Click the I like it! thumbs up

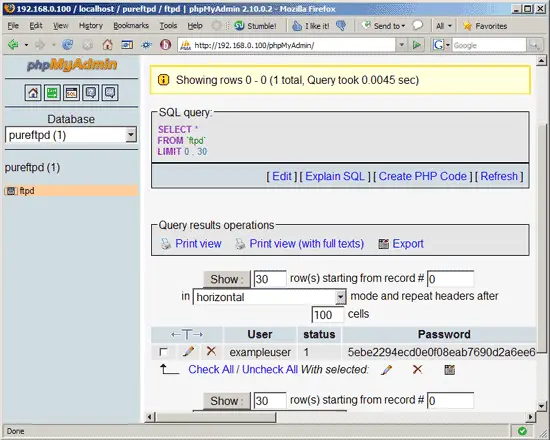click(x=311, y=26)
